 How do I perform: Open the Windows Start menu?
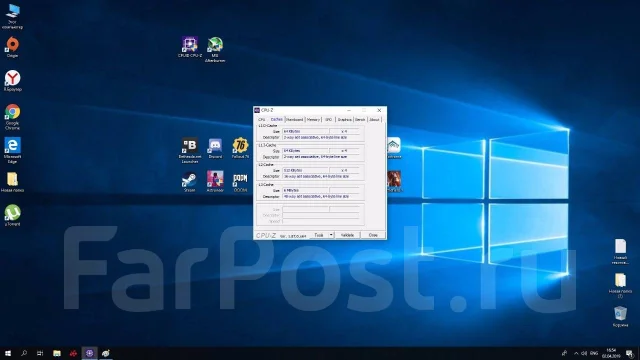tap(8, 353)
